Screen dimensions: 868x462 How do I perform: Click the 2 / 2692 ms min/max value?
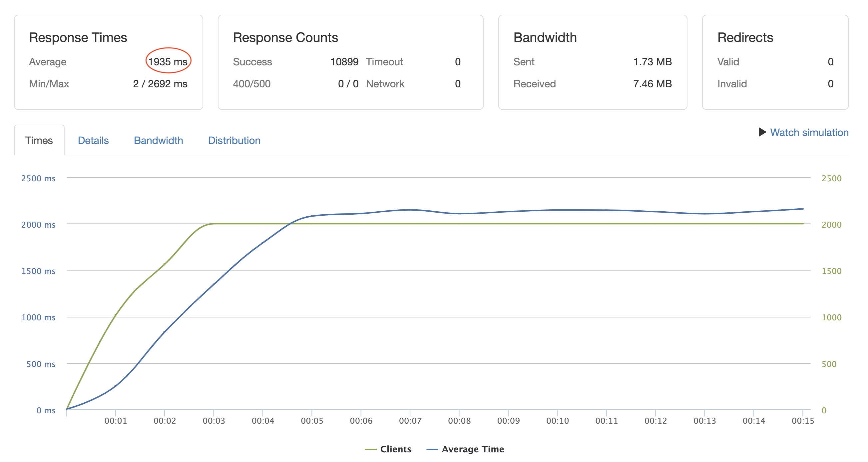(160, 84)
